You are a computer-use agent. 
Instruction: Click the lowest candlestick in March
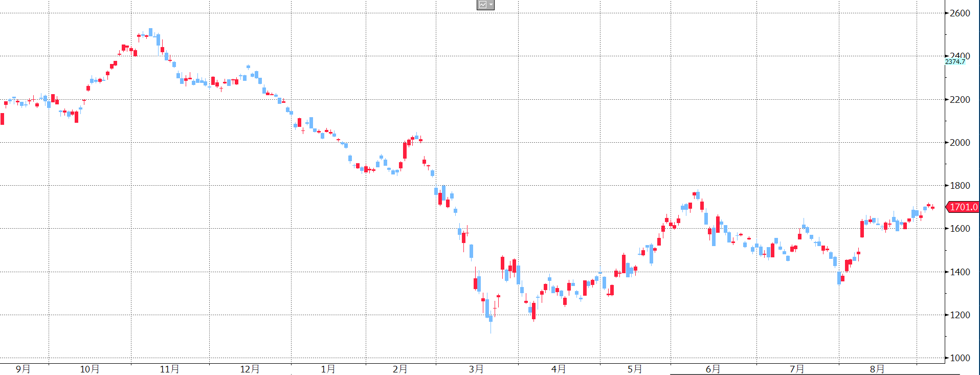(x=491, y=319)
